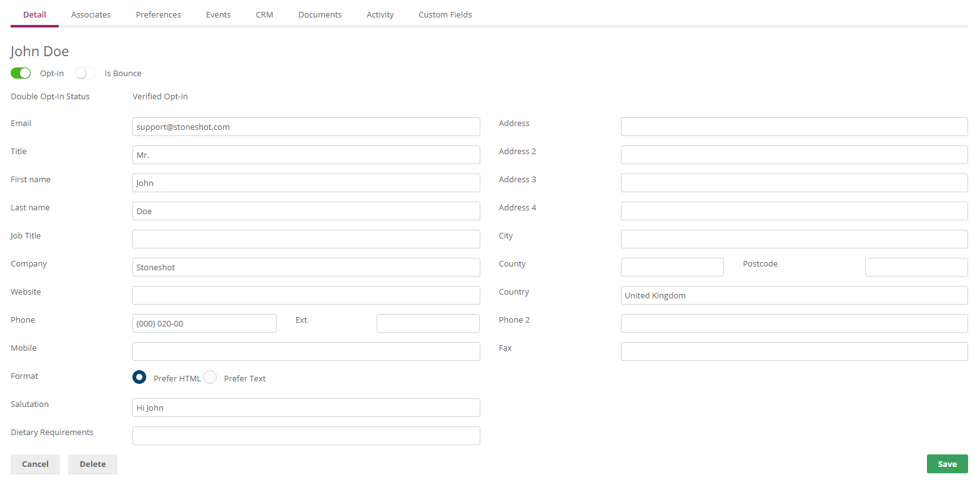Choose the Prefer Text format option
Image resolution: width=980 pixels, height=490 pixels.
(x=210, y=377)
